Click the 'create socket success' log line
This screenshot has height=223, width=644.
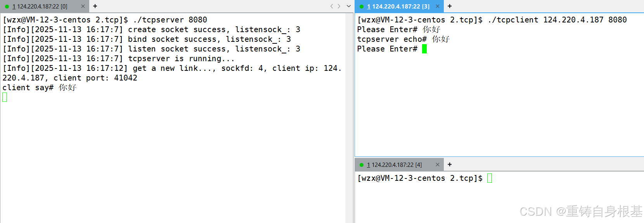coord(151,29)
